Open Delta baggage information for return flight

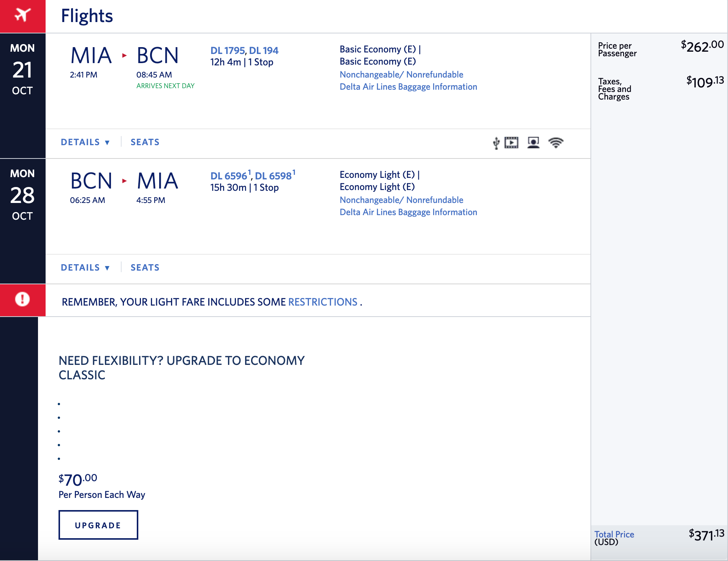coord(408,212)
